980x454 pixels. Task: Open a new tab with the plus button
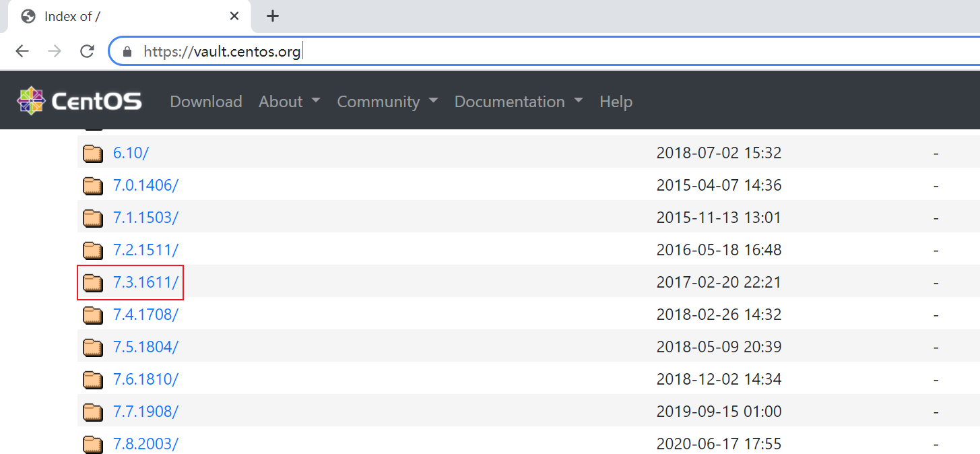click(x=272, y=16)
